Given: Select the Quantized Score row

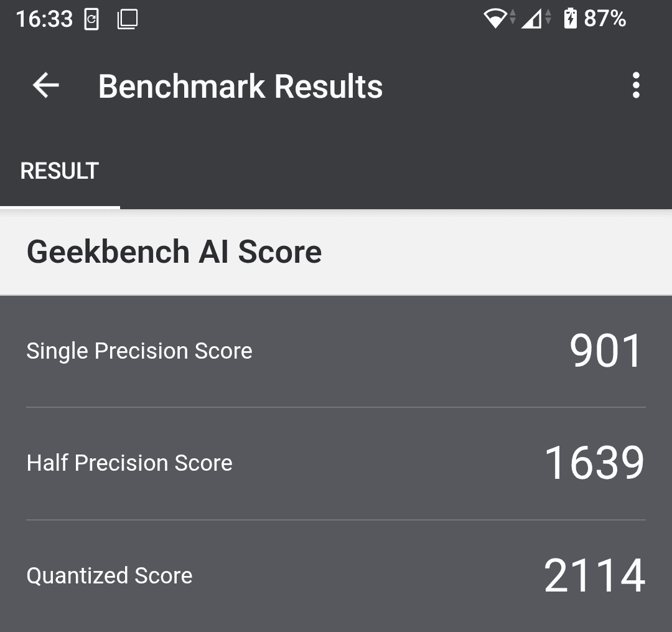Looking at the screenshot, I should point(336,576).
